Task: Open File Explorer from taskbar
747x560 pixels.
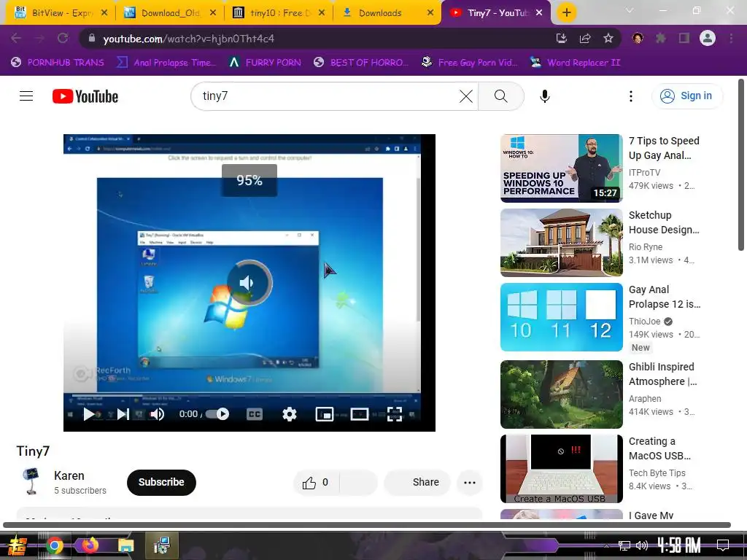Action: click(x=126, y=545)
